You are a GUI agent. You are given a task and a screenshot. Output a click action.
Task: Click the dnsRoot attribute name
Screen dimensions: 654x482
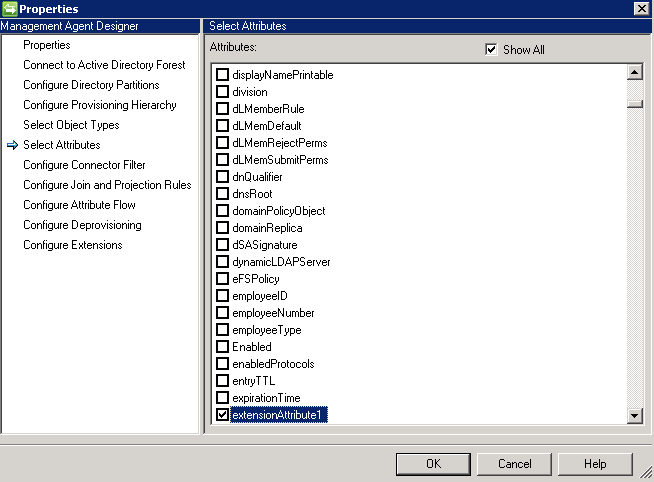pos(252,194)
